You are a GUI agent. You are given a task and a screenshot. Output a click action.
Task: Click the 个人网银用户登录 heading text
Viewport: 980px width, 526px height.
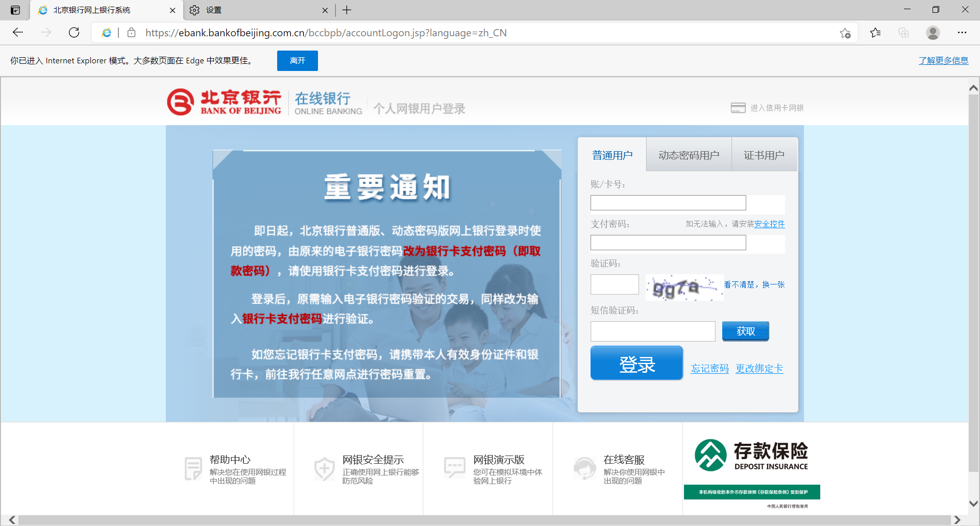click(419, 108)
